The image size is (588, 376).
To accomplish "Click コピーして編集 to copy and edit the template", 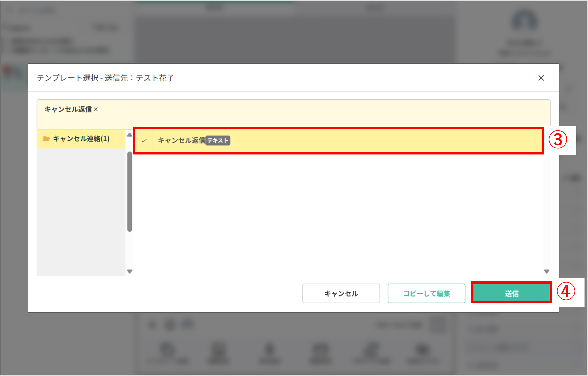I will (426, 293).
